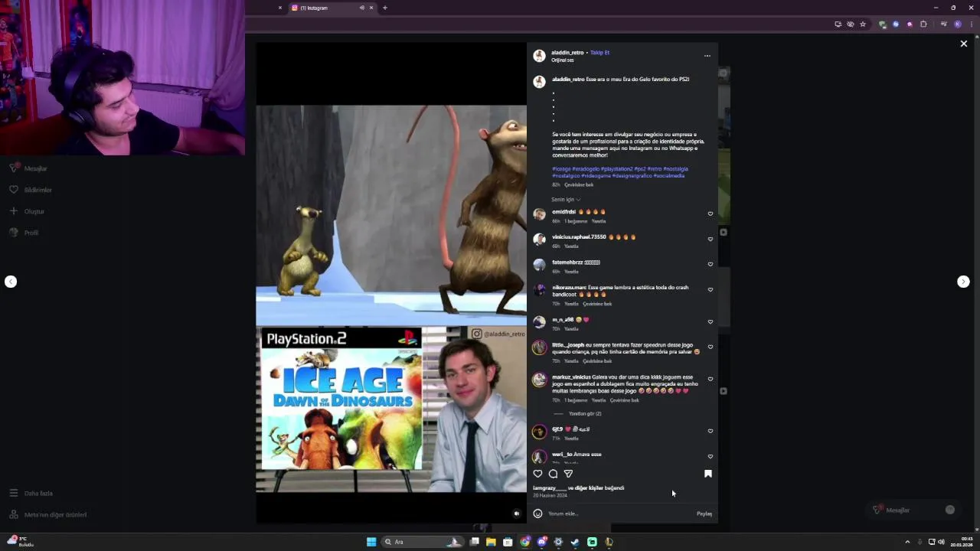Open the #playstation2 hashtag
This screenshot has width=980, height=551.
617,169
